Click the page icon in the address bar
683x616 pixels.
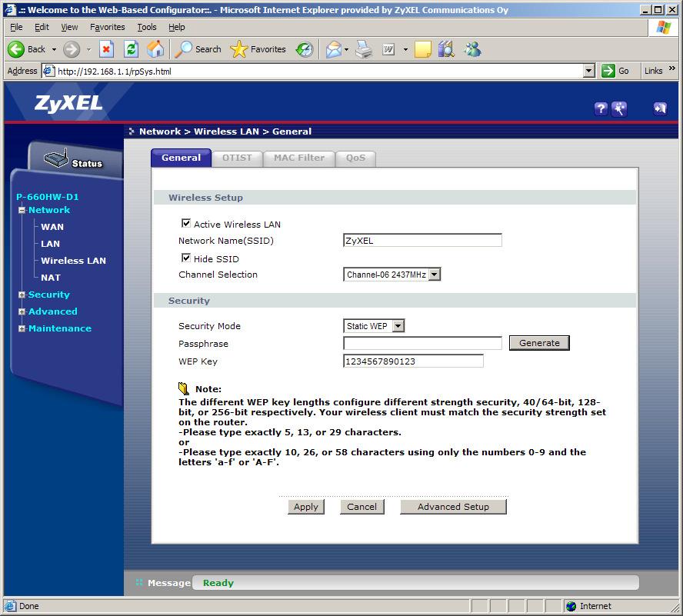(x=48, y=71)
